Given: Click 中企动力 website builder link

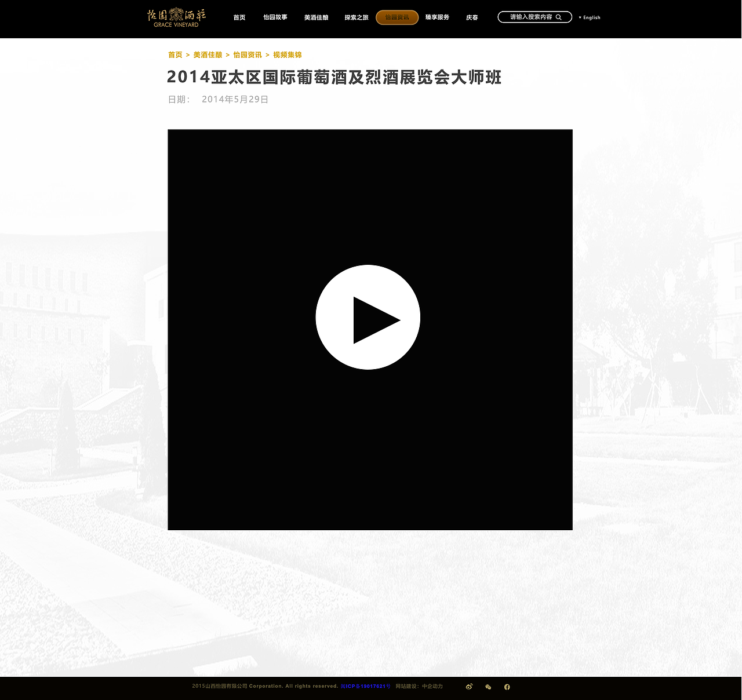Looking at the screenshot, I should pos(432,686).
